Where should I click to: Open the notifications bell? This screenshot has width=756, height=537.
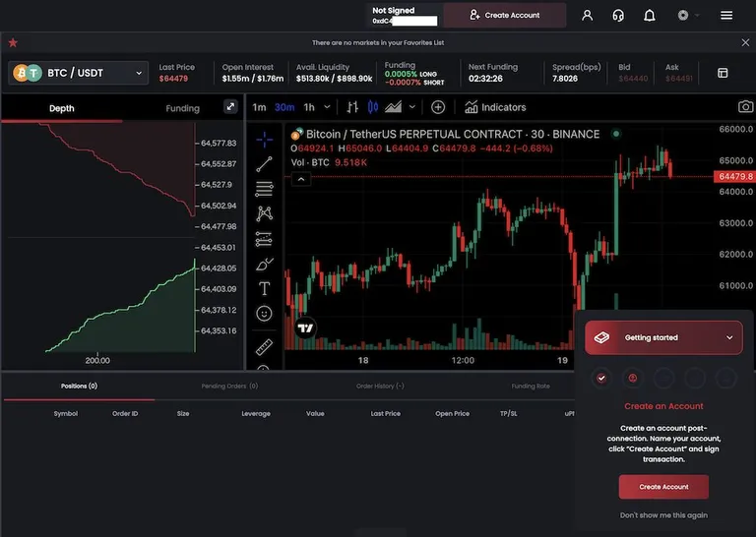coord(650,16)
